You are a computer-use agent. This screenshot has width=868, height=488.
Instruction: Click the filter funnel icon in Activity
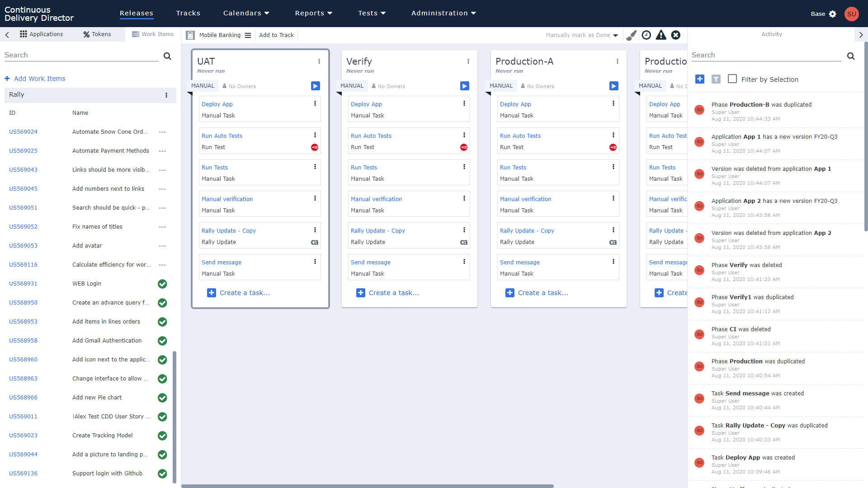716,79
